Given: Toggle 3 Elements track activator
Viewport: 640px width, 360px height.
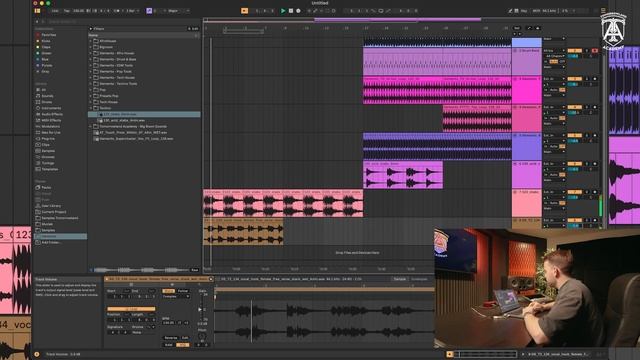Looking at the screenshot, I should click(574, 79).
